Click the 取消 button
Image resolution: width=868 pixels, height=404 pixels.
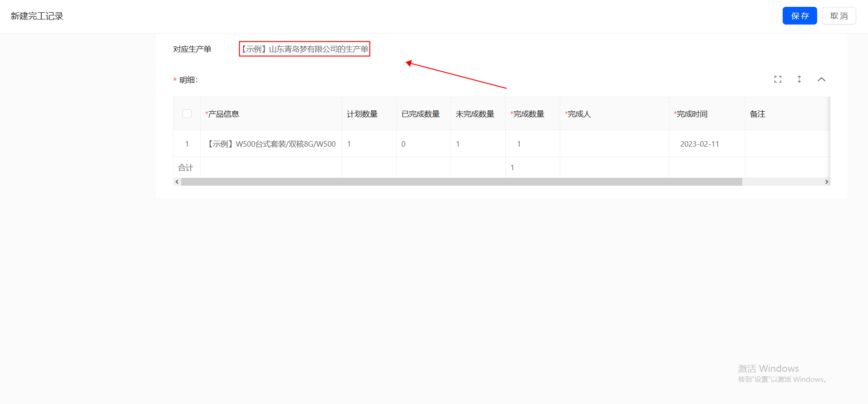click(x=838, y=16)
